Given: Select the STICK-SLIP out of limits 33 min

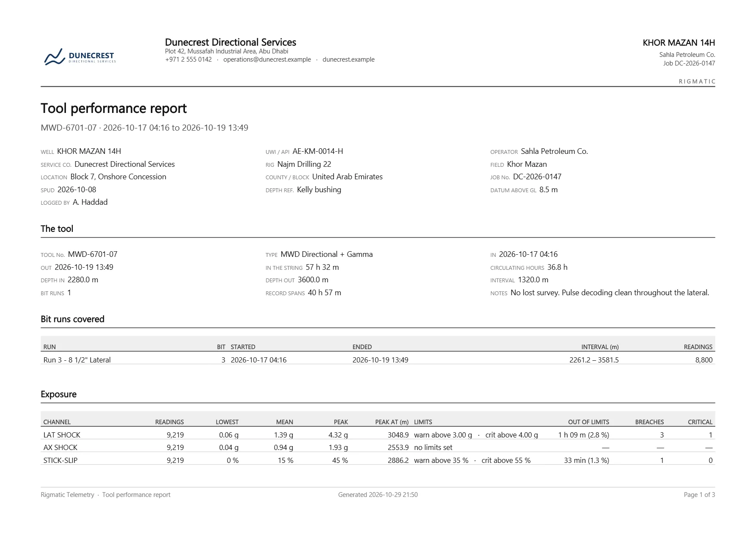Looking at the screenshot, I should click(x=587, y=460).
